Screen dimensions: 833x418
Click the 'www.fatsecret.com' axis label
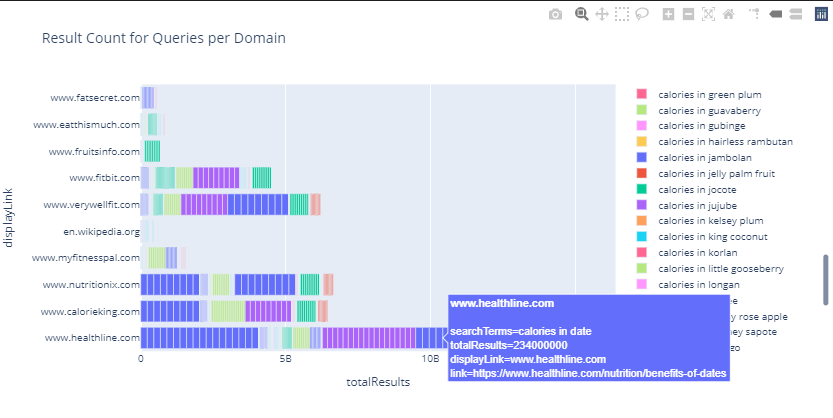95,98
